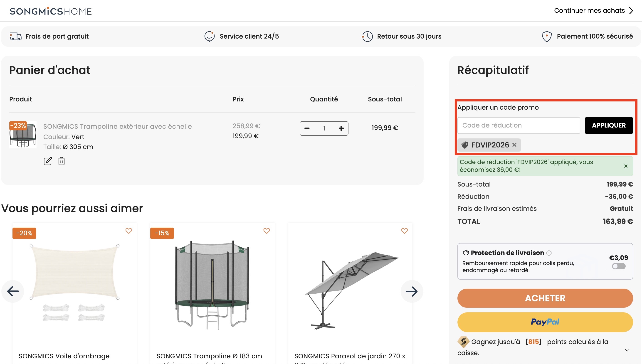This screenshot has height=364, width=642.
Task: Click the quantity field showing 1
Action: click(x=324, y=128)
